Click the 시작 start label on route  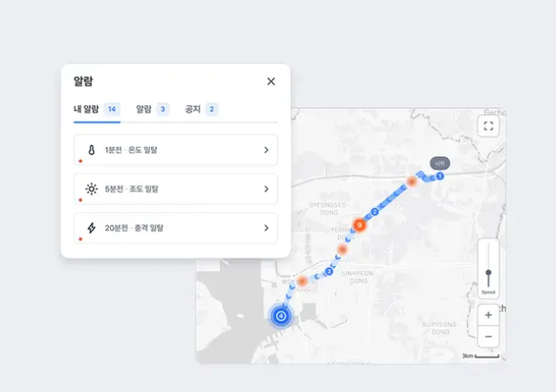440,163
